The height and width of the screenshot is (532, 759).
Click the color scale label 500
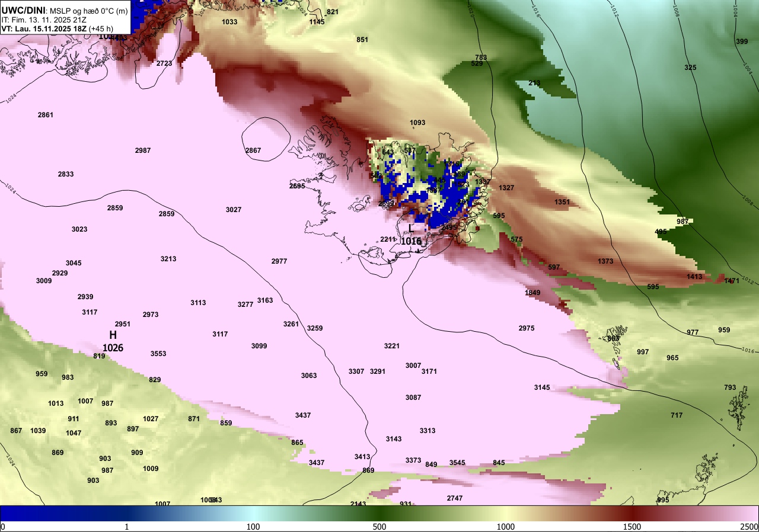[379, 527]
